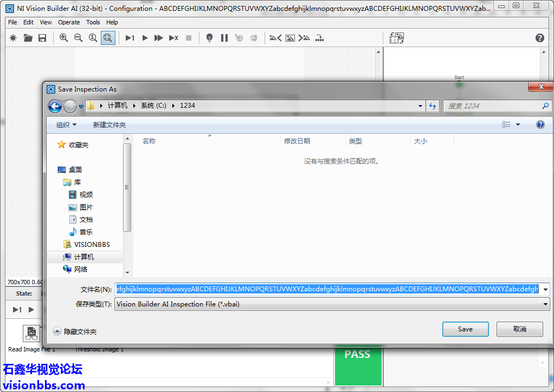This screenshot has height=392, width=554.
Task: Click the previous image icon
Action: (x=275, y=38)
